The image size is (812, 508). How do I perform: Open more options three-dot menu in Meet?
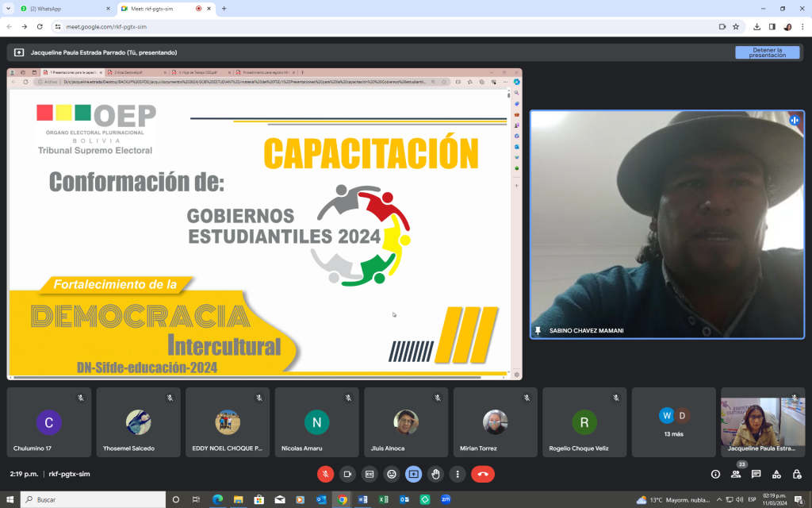[458, 474]
